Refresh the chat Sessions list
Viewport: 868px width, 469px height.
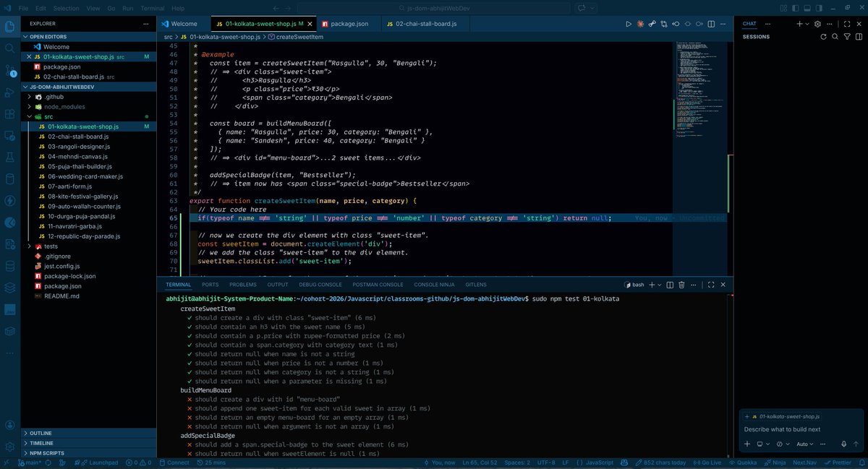tap(824, 37)
